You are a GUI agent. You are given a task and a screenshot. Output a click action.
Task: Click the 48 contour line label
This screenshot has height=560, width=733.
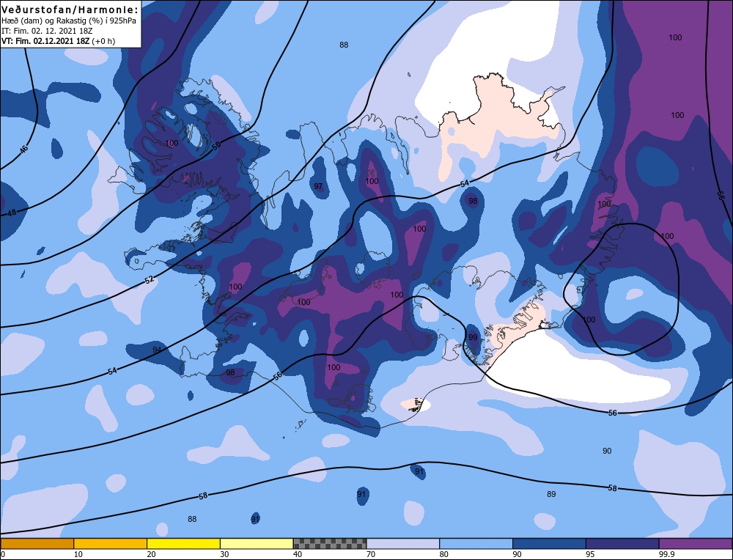[x=12, y=213]
